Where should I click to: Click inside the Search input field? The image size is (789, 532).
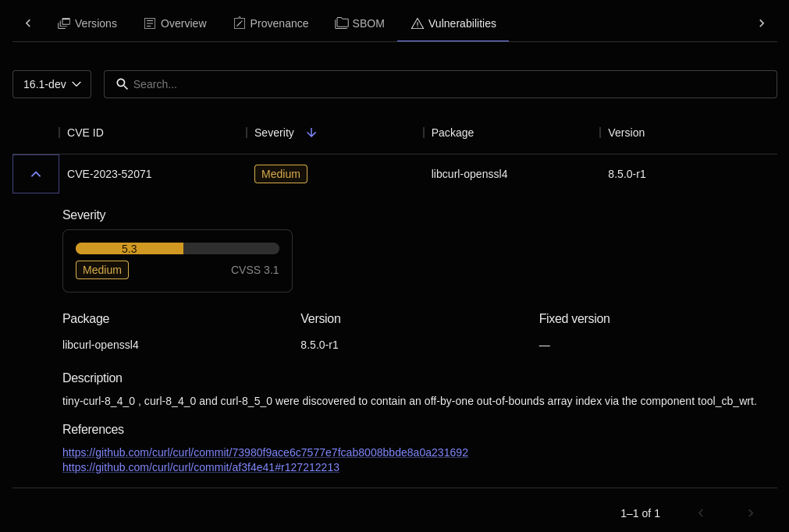(x=441, y=83)
